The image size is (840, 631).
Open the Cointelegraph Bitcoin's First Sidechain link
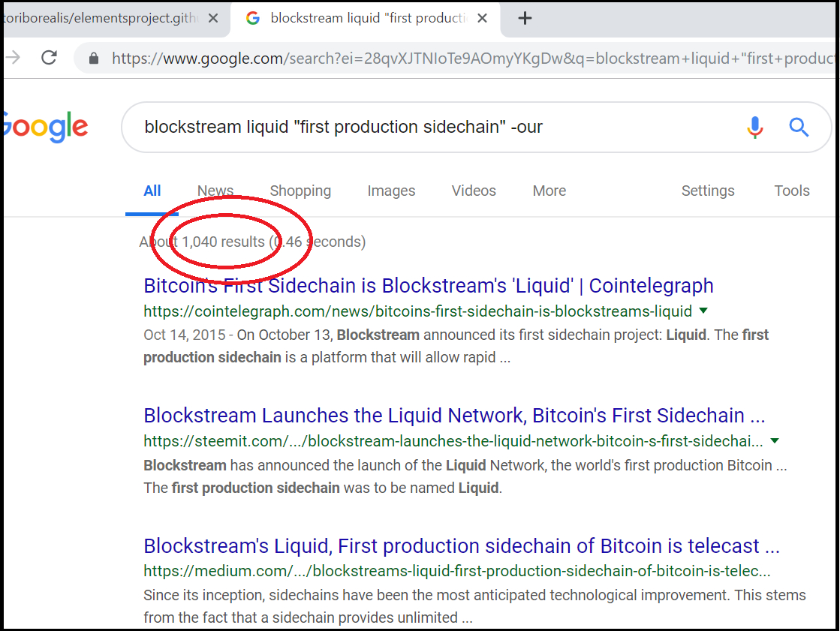[428, 286]
